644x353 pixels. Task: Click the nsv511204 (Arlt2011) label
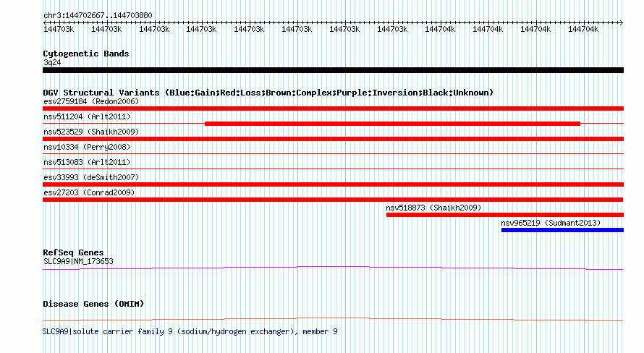pyautogui.click(x=87, y=116)
